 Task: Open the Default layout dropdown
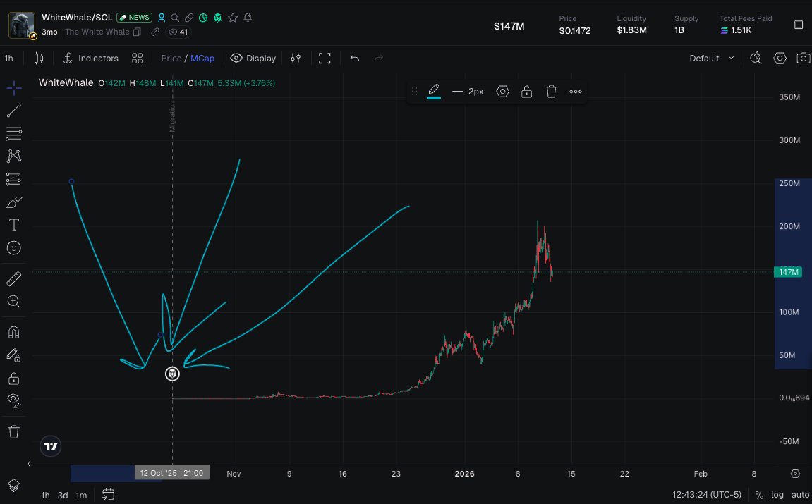[x=712, y=59]
